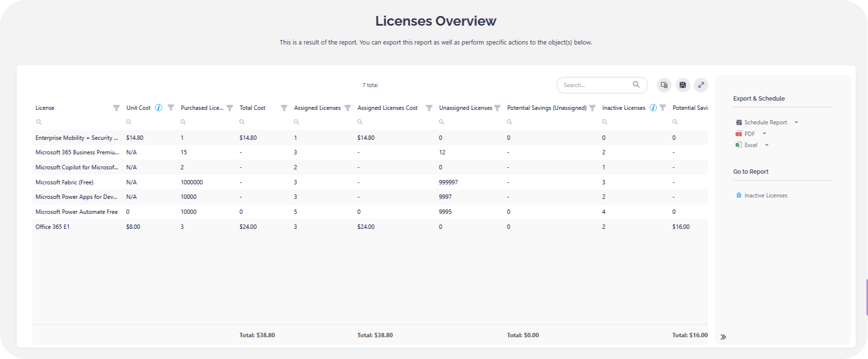Click the Schedule Report label
The width and height of the screenshot is (868, 359).
click(x=765, y=122)
